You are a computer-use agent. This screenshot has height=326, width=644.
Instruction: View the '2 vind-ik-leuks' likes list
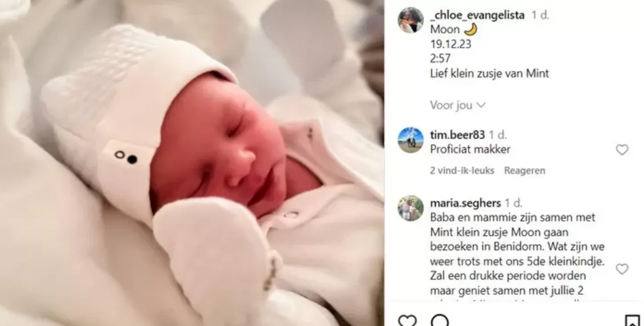pyautogui.click(x=462, y=170)
